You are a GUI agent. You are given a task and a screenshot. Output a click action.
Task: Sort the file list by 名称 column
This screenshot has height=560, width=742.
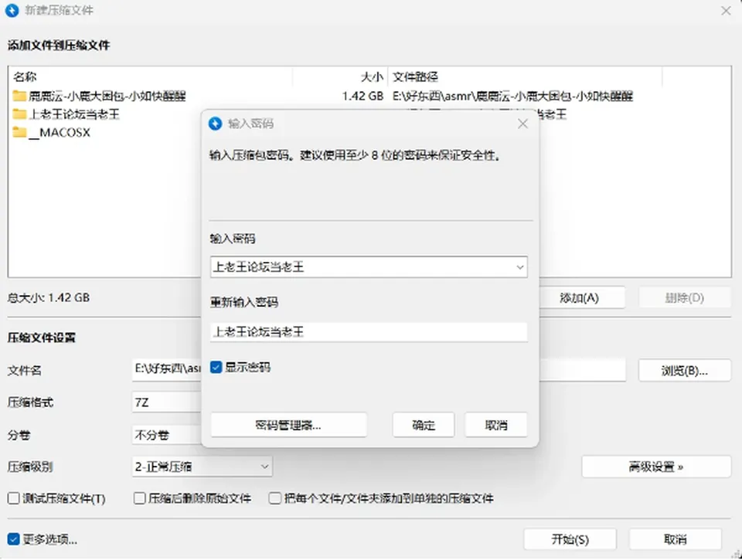click(151, 76)
